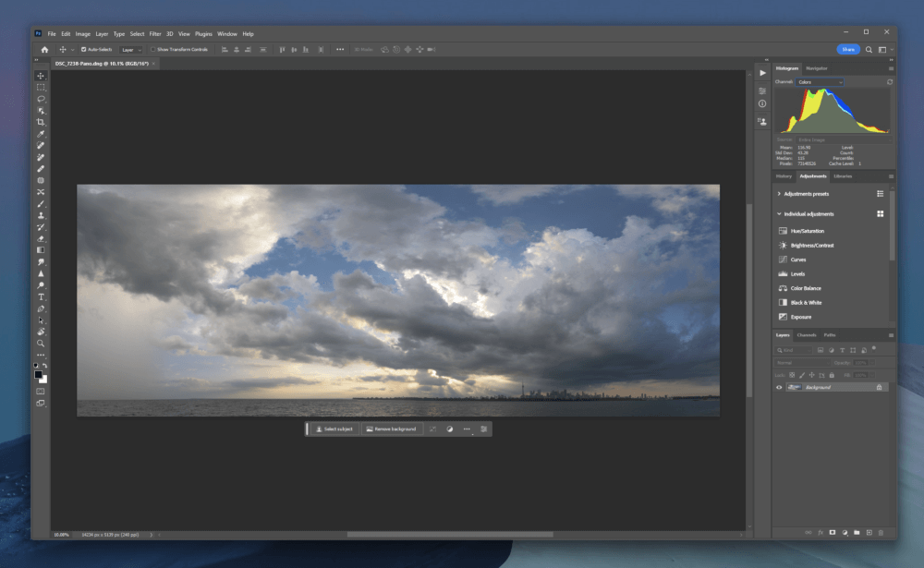This screenshot has width=924, height=568.
Task: Hide the Background layer via eye icon
Action: tap(778, 387)
